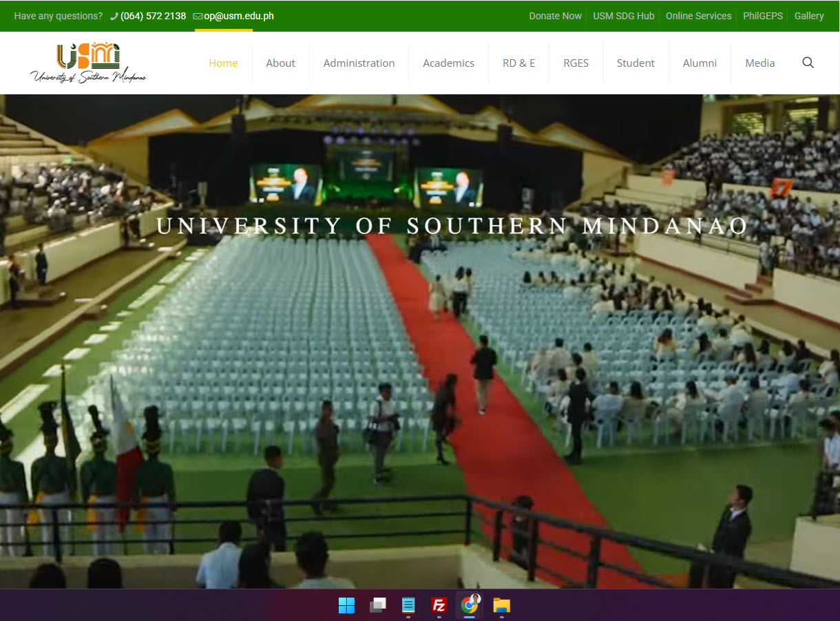
Task: Click the USM university logo
Action: click(88, 63)
